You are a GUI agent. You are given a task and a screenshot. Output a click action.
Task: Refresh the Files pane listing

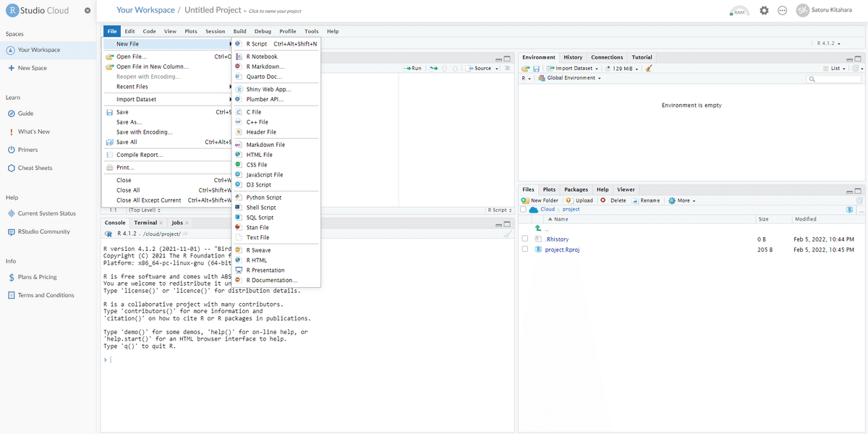tap(859, 200)
